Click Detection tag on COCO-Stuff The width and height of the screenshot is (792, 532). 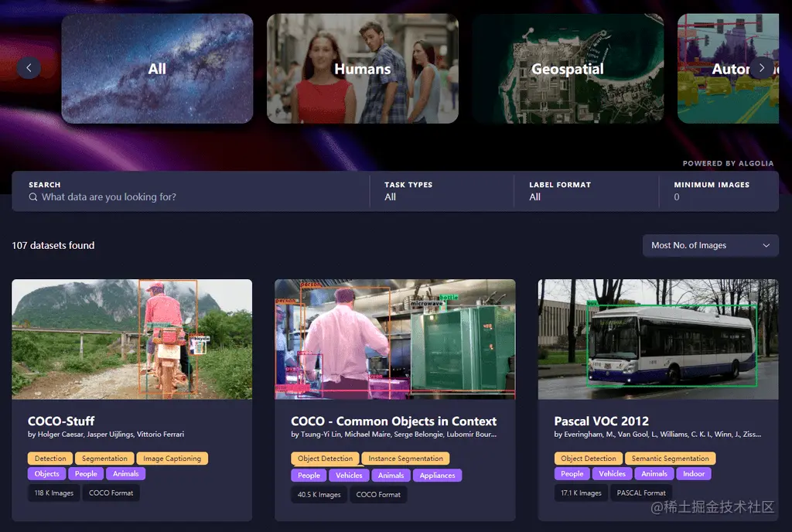pos(50,459)
